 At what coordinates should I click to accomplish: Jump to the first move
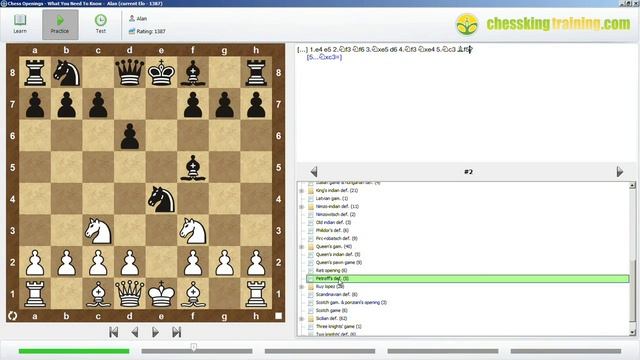click(113, 332)
